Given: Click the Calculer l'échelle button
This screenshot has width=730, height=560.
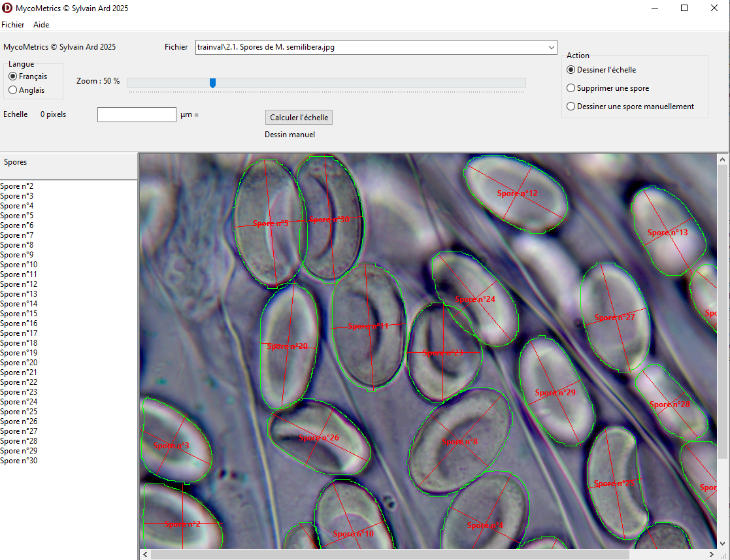Looking at the screenshot, I should 299,118.
